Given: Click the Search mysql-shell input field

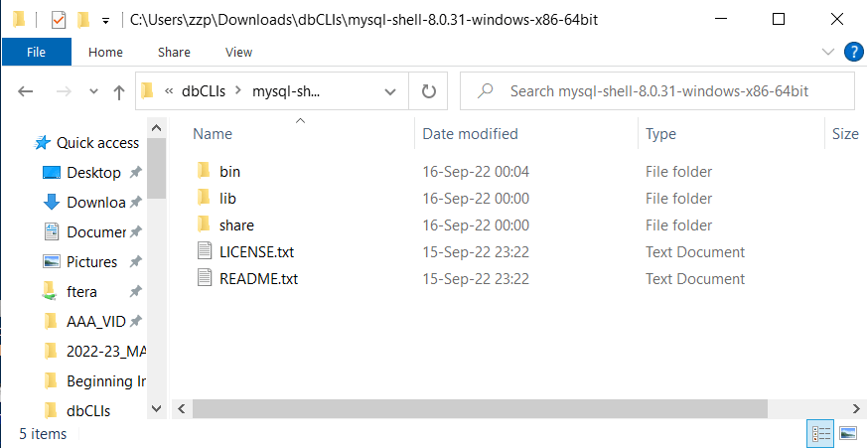Looking at the screenshot, I should coord(658,91).
